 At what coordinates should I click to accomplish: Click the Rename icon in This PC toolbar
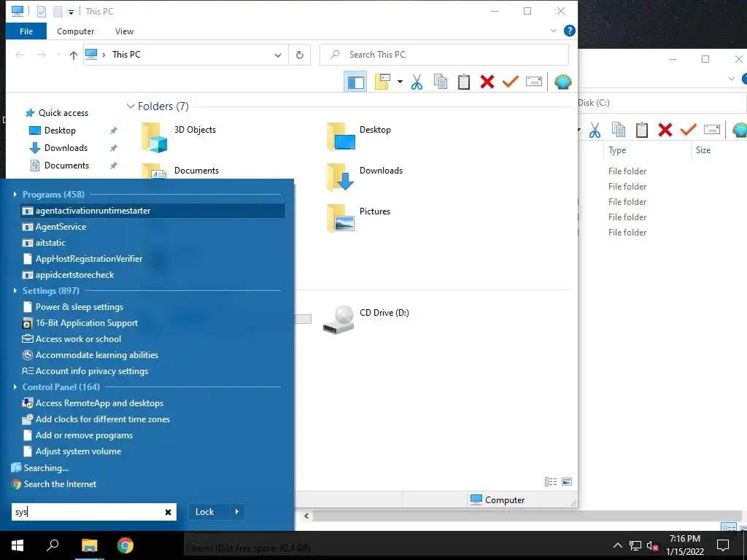pos(534,82)
